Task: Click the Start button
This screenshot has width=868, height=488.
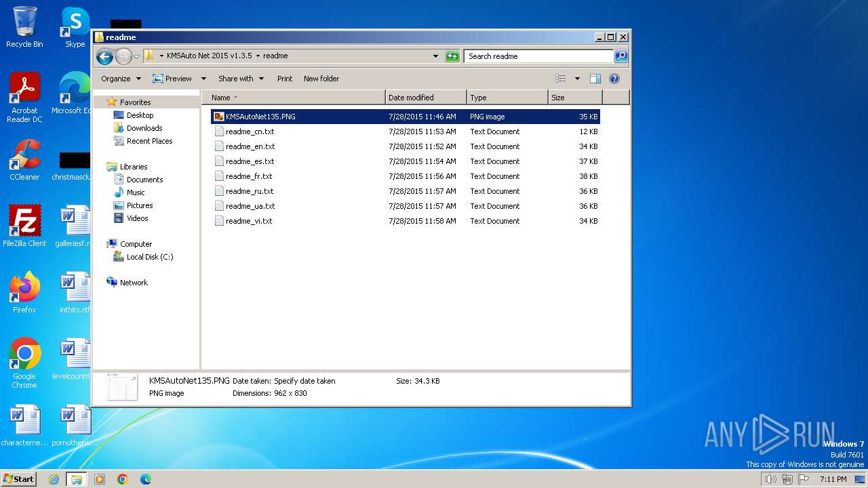Action: click(19, 479)
